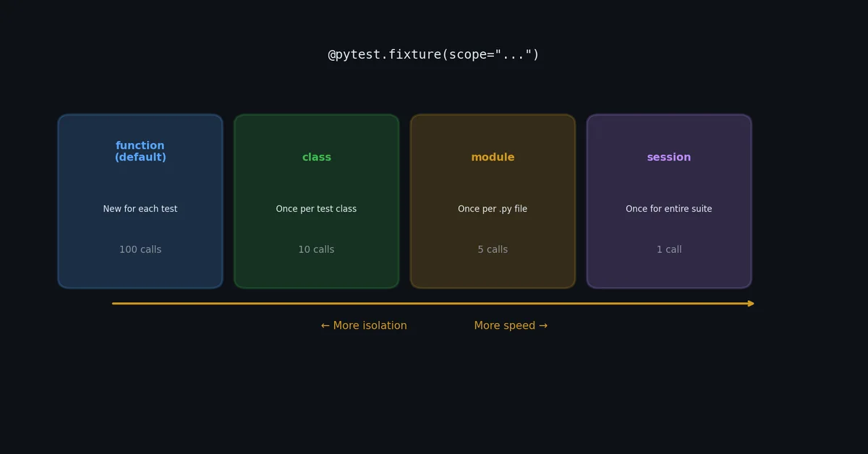This screenshot has height=454, width=868.
Task: Click the "New for each test" description
Action: pos(140,209)
